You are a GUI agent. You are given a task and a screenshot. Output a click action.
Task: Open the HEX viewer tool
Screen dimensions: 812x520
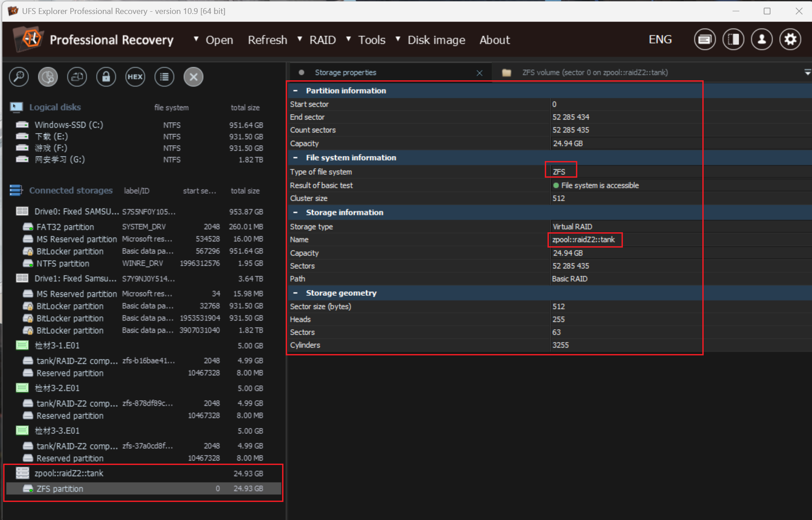click(135, 77)
